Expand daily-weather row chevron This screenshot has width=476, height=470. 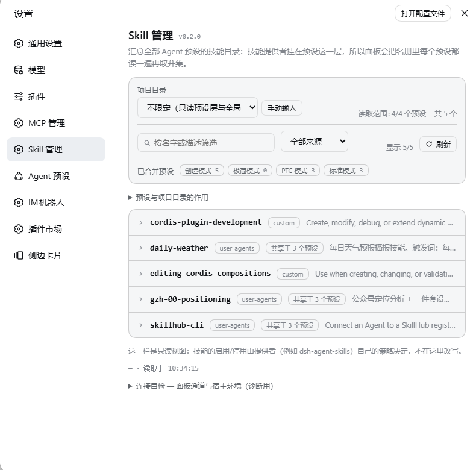tap(140, 248)
